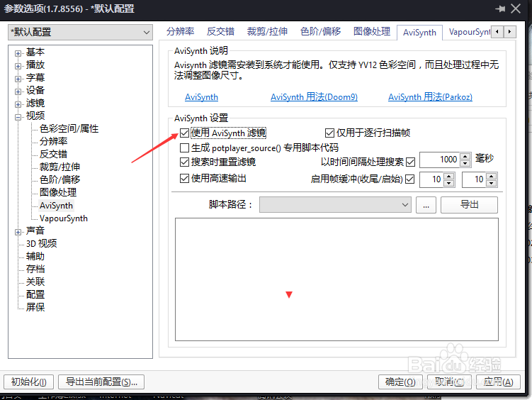532x400 pixels.
Task: Open the 脚本路径 dropdown
Action: 335,205
